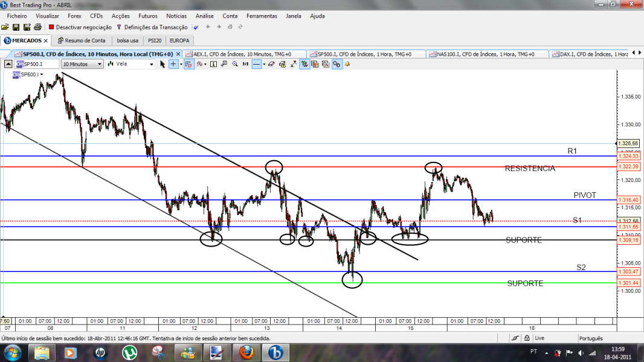Viewport: 644px width, 362px height.
Task: Toggle the chart grid icon
Action: click(x=188, y=64)
